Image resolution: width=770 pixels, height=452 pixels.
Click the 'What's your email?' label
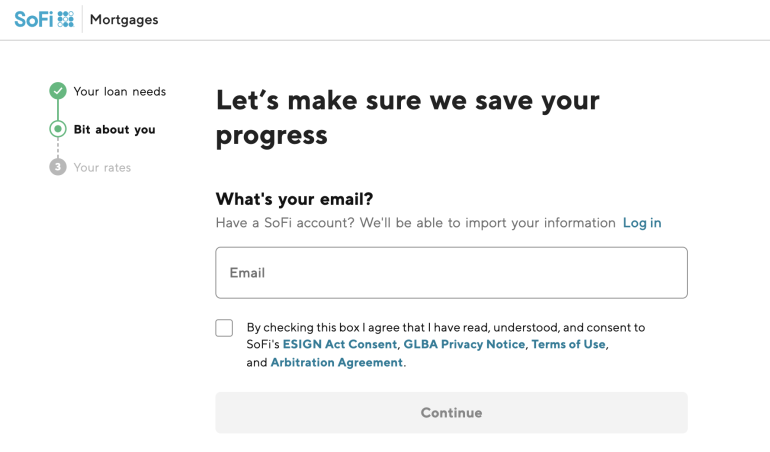tap(301, 199)
